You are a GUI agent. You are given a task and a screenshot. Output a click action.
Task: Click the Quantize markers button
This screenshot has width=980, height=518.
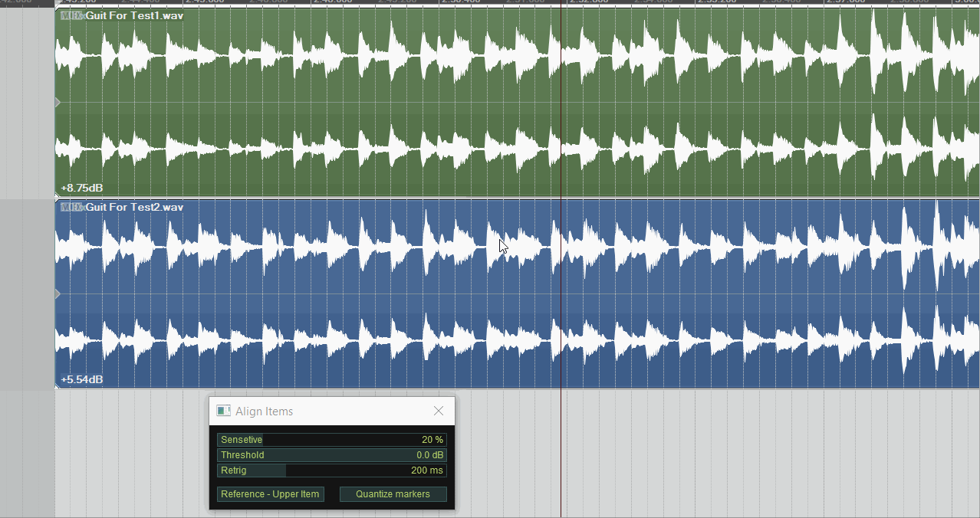coord(393,494)
